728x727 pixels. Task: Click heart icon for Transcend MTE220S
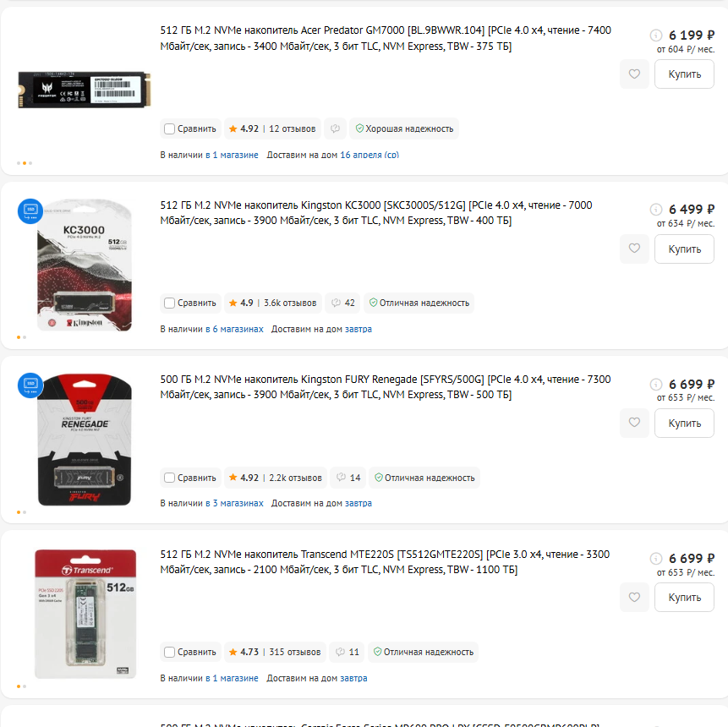634,597
